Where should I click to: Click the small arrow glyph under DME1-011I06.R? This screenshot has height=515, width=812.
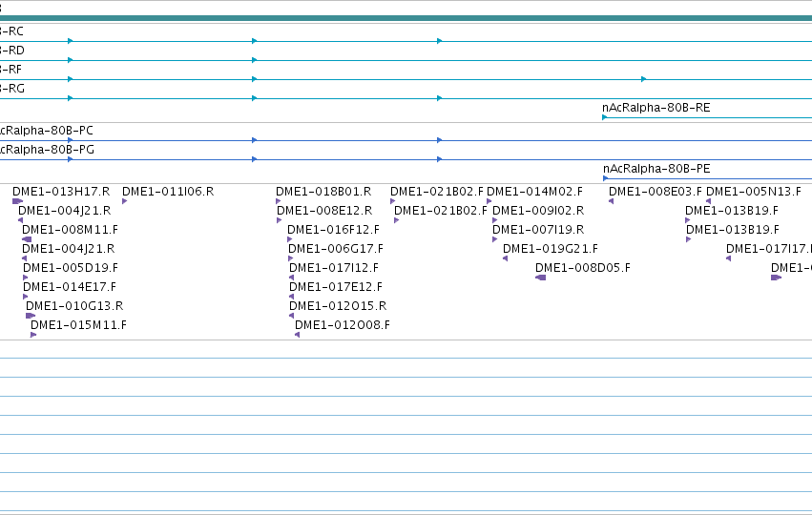[x=124, y=201]
